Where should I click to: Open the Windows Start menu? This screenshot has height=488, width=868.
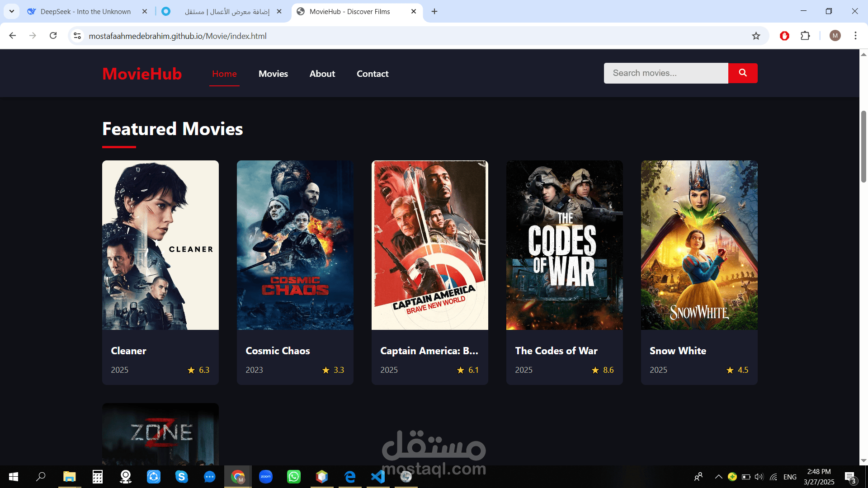pos(14,477)
